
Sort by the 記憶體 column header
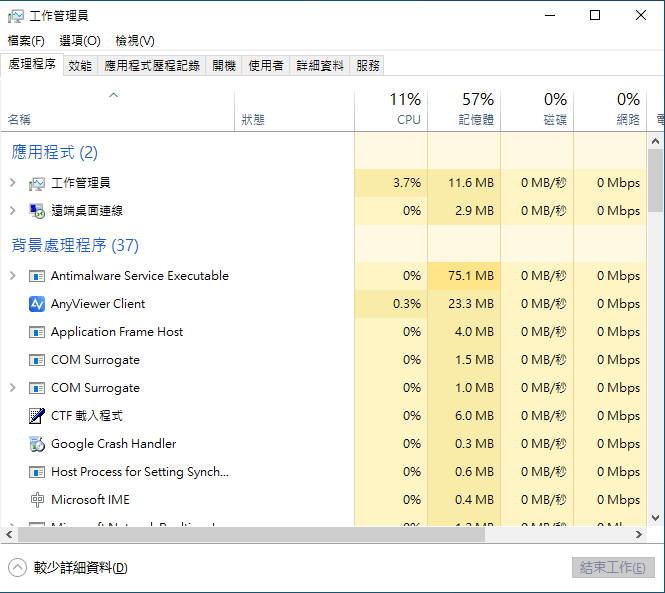click(x=464, y=111)
